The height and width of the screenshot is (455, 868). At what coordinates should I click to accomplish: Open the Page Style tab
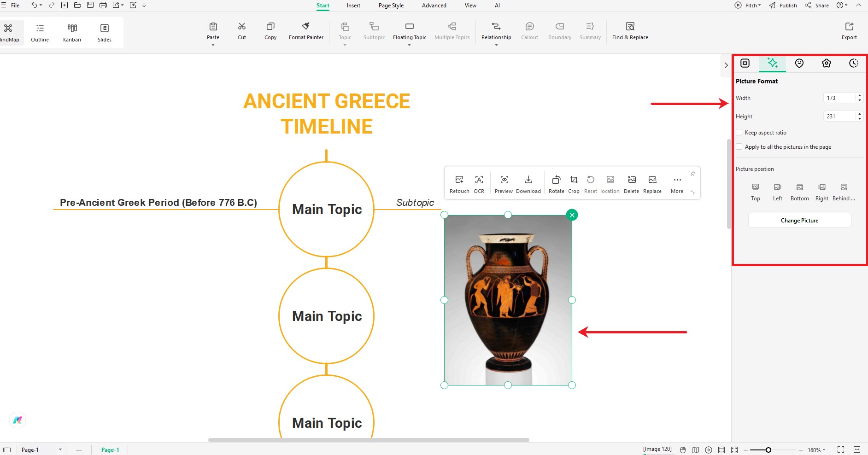pyautogui.click(x=391, y=6)
